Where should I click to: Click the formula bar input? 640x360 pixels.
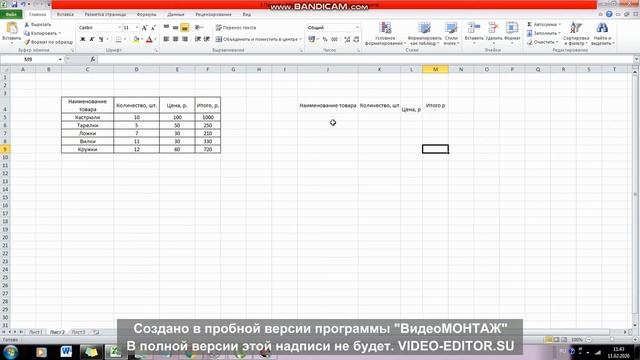[x=365, y=60]
